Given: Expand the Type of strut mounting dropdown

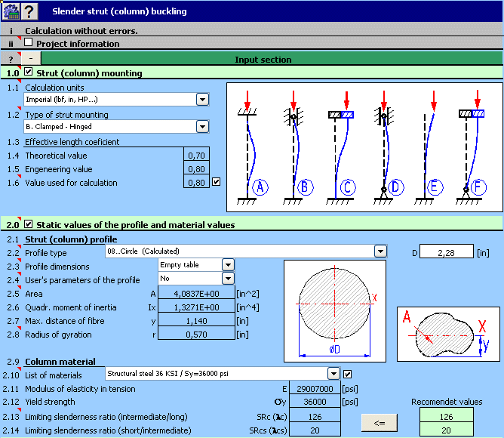Looking at the screenshot, I should tap(202, 126).
